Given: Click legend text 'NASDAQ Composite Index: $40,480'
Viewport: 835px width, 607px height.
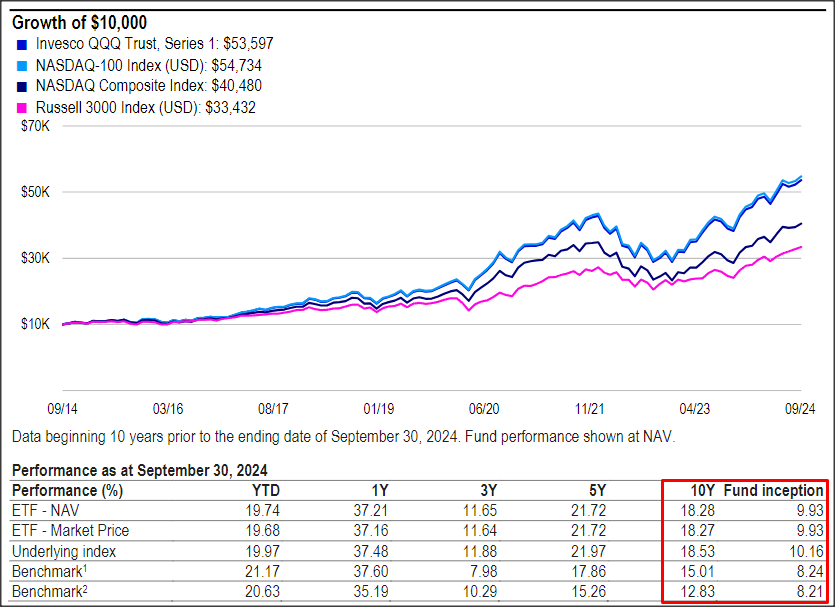Looking at the screenshot, I should pos(149,86).
